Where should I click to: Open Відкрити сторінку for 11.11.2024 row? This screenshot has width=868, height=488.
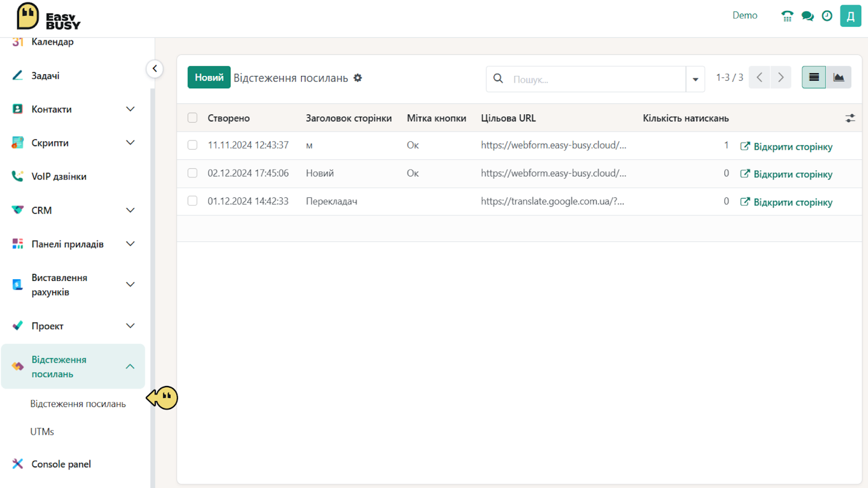(786, 146)
